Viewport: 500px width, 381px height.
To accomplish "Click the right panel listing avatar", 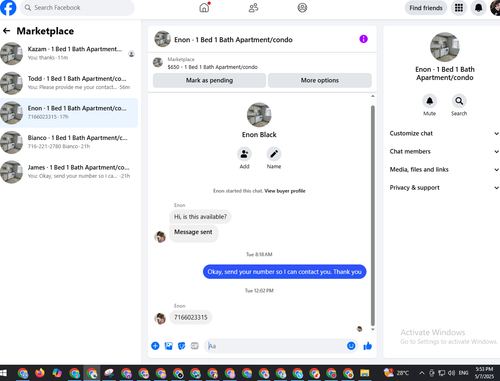I will tap(445, 47).
